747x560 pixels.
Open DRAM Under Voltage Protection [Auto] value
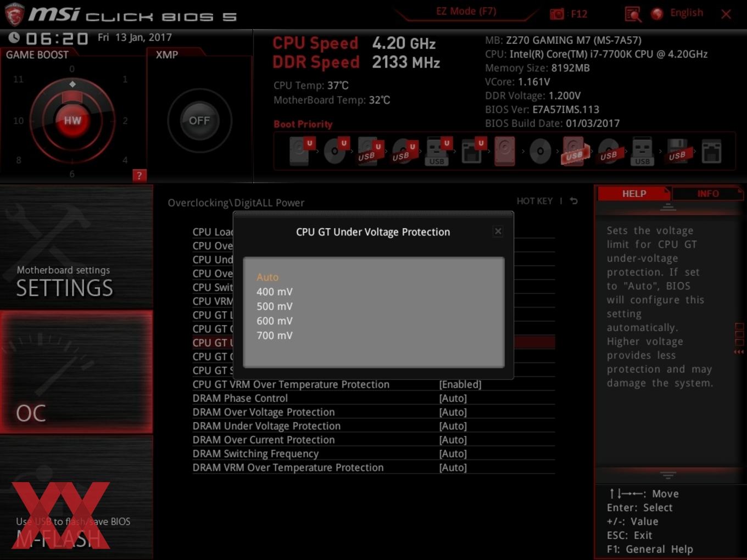tap(453, 426)
